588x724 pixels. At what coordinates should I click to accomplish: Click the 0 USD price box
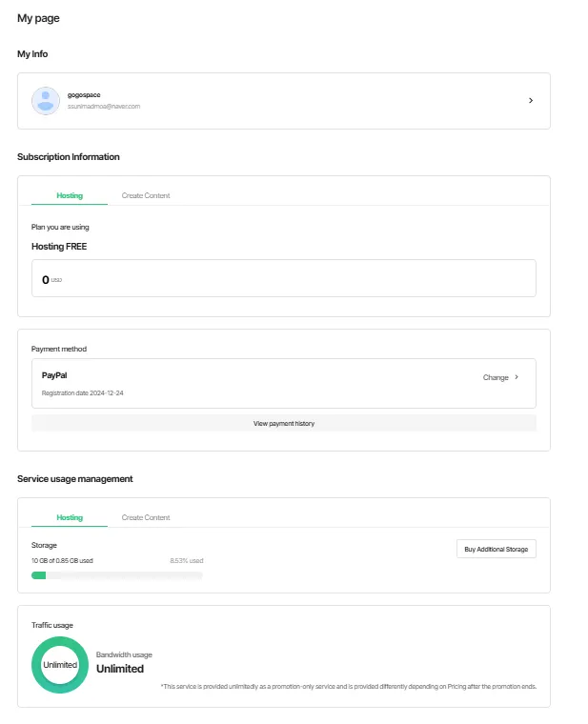coord(283,279)
